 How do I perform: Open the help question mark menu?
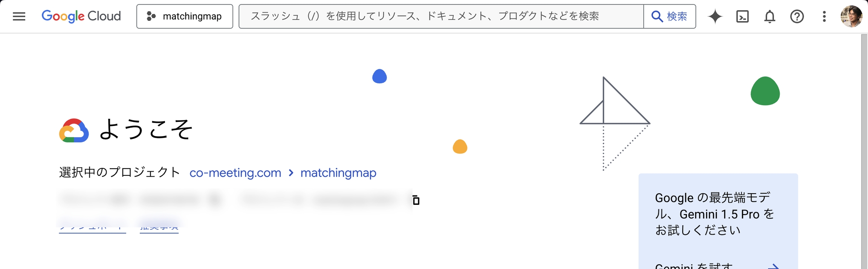[x=797, y=16]
